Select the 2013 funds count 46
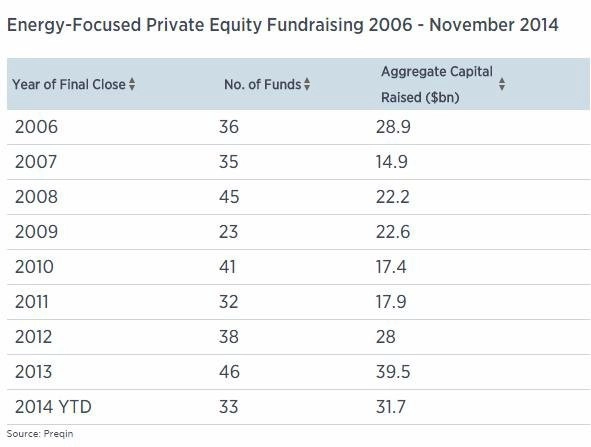The height and width of the screenshot is (447, 591). (x=229, y=372)
